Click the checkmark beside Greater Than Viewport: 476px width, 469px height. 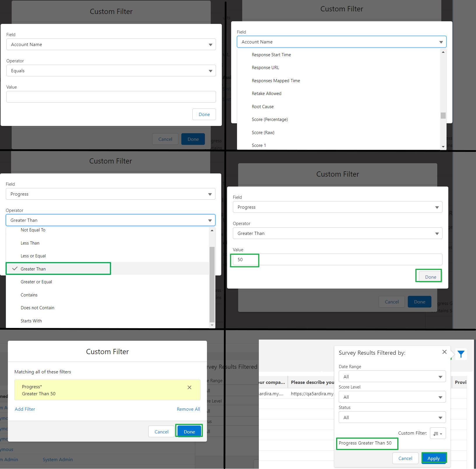tap(15, 268)
